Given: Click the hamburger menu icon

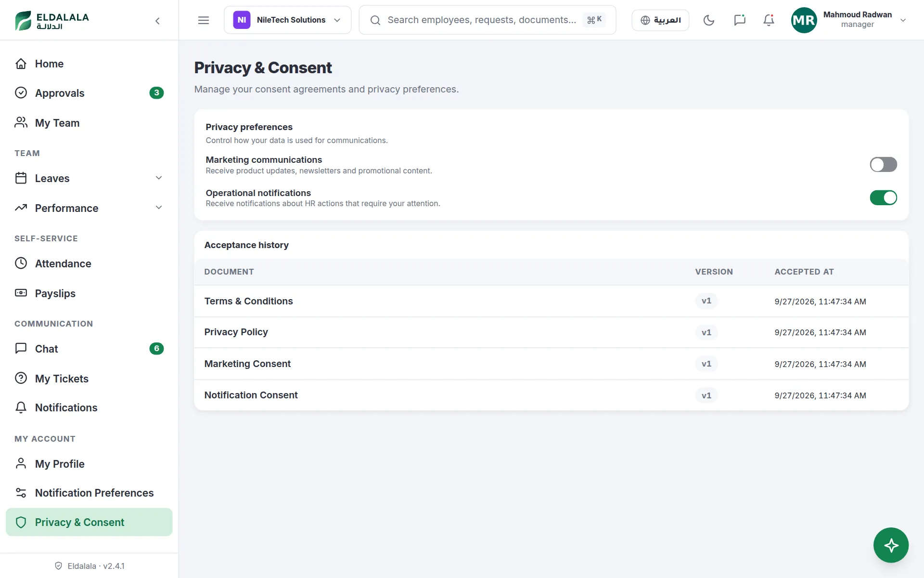Looking at the screenshot, I should click(204, 20).
